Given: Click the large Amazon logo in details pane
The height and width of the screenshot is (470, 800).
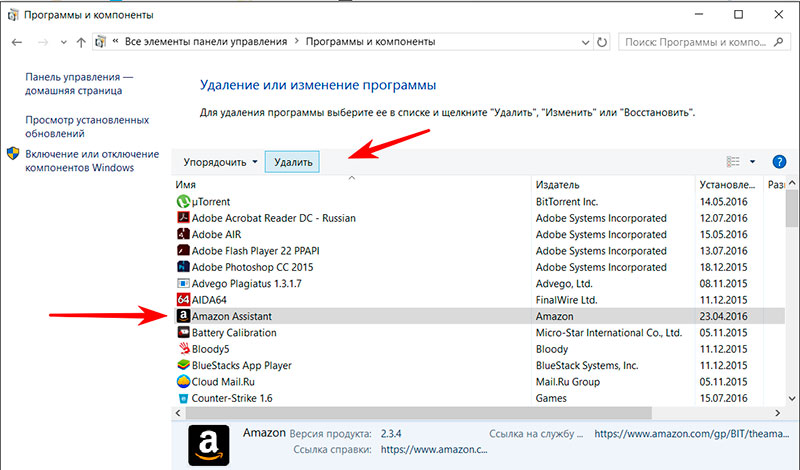Looking at the screenshot, I should [209, 446].
